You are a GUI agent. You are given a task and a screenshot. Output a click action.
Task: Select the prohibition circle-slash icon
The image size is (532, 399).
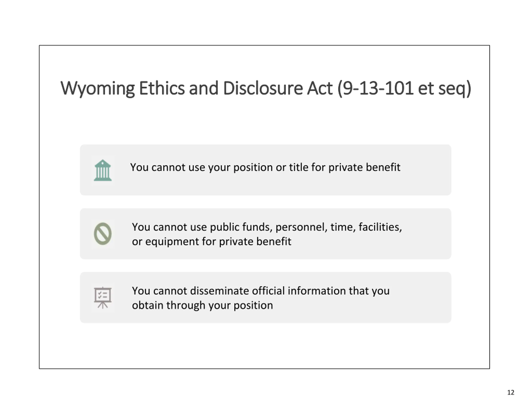103,234
